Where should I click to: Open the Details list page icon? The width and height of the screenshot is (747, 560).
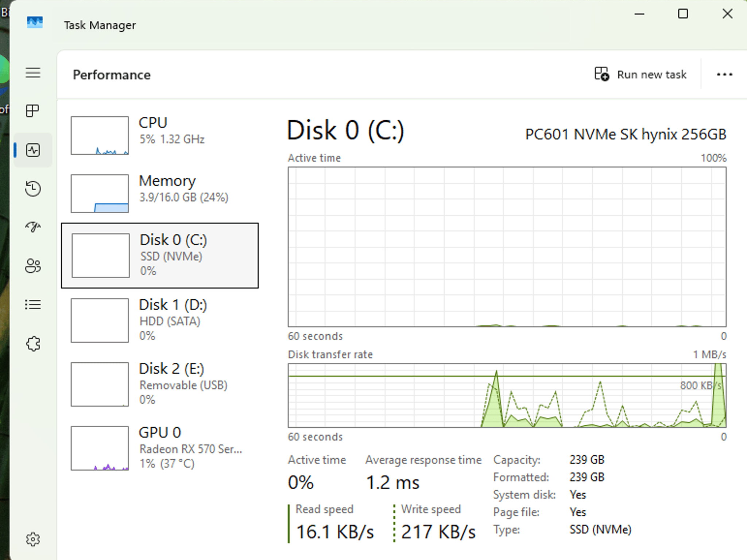point(33,304)
